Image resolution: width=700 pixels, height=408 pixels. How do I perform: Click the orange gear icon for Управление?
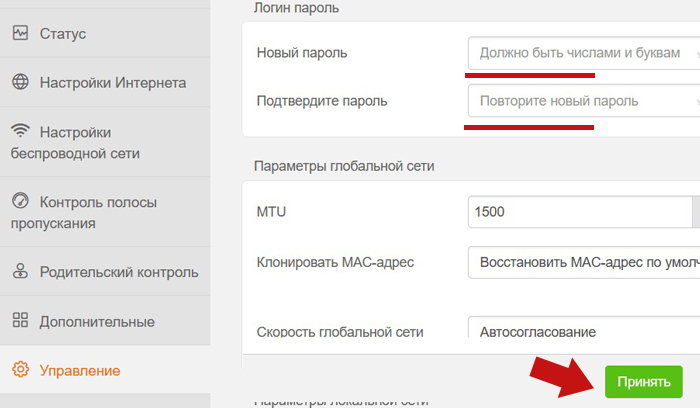click(20, 371)
